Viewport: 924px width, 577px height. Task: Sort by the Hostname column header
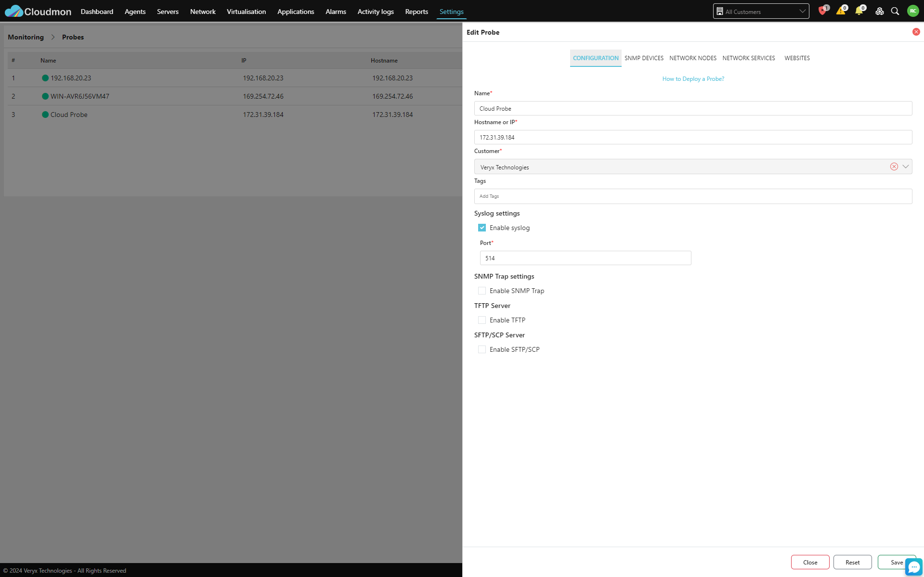[x=384, y=61]
